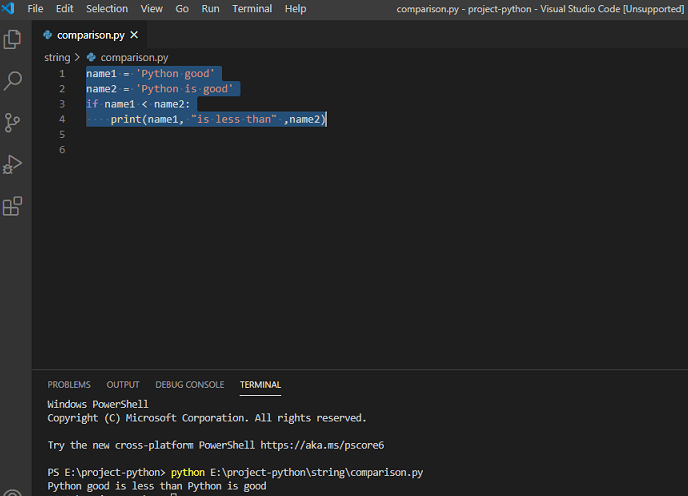Click the terminal output 'Python good is less than'

click(115, 486)
